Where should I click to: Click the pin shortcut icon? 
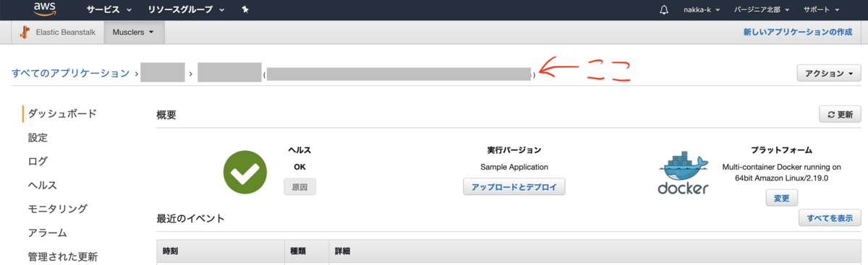pyautogui.click(x=245, y=10)
